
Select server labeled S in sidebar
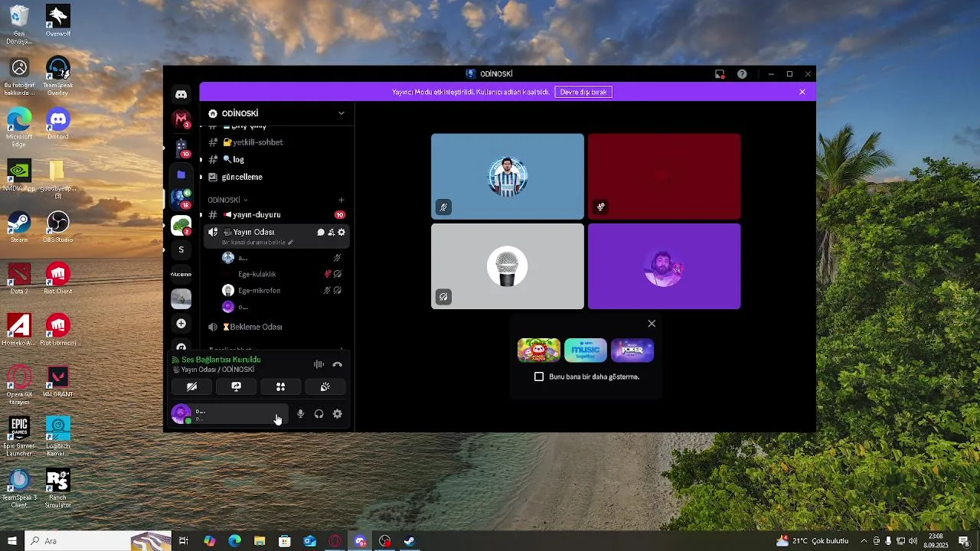coord(181,249)
